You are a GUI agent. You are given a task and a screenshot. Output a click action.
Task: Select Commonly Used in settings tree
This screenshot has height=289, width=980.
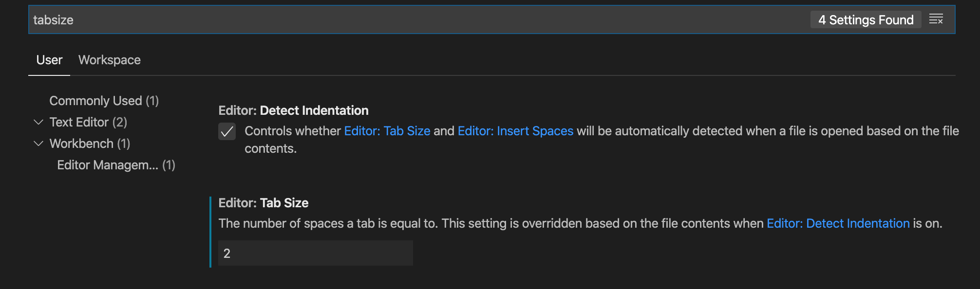coord(104,101)
